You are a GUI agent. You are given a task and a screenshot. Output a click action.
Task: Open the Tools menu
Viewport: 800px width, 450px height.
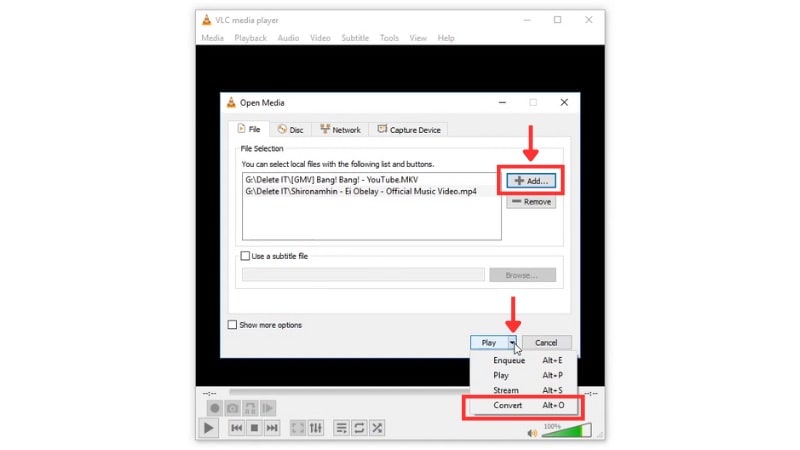pos(389,38)
